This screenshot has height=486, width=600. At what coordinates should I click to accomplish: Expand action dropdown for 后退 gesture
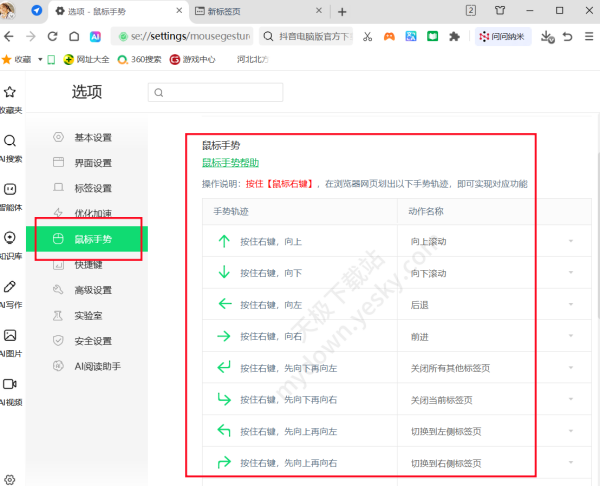[571, 305]
